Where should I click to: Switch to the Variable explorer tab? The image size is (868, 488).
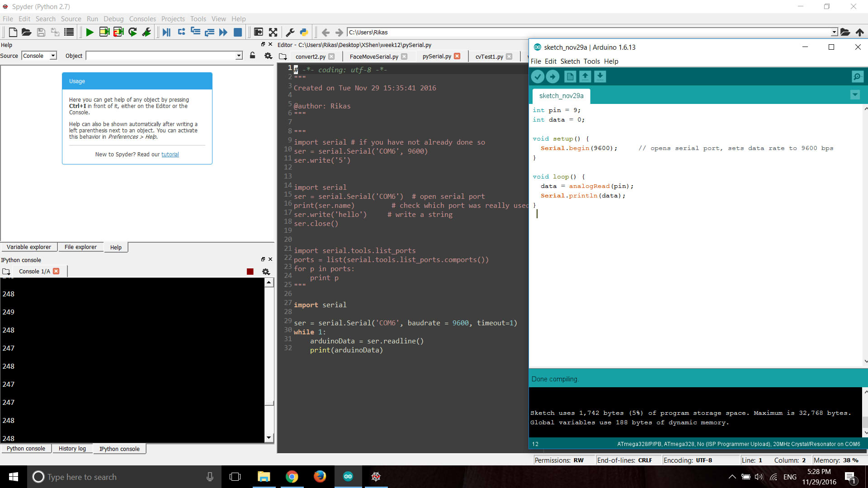click(x=28, y=247)
